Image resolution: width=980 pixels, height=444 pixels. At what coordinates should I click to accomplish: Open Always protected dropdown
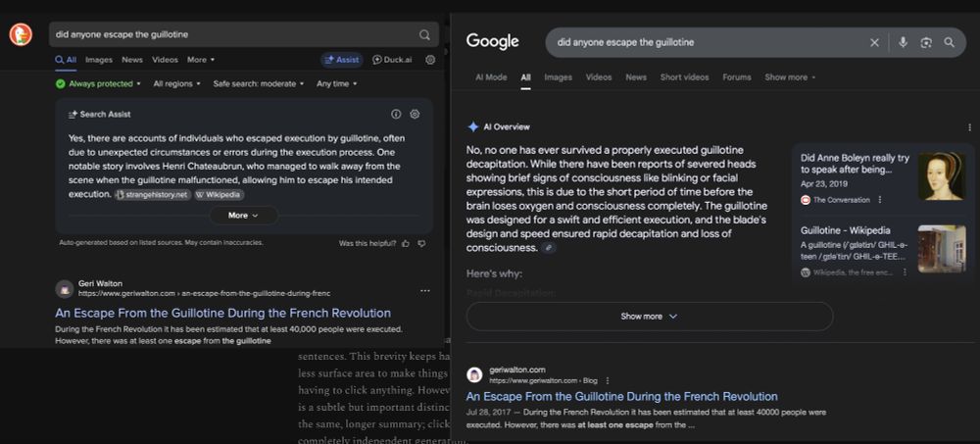[x=98, y=83]
